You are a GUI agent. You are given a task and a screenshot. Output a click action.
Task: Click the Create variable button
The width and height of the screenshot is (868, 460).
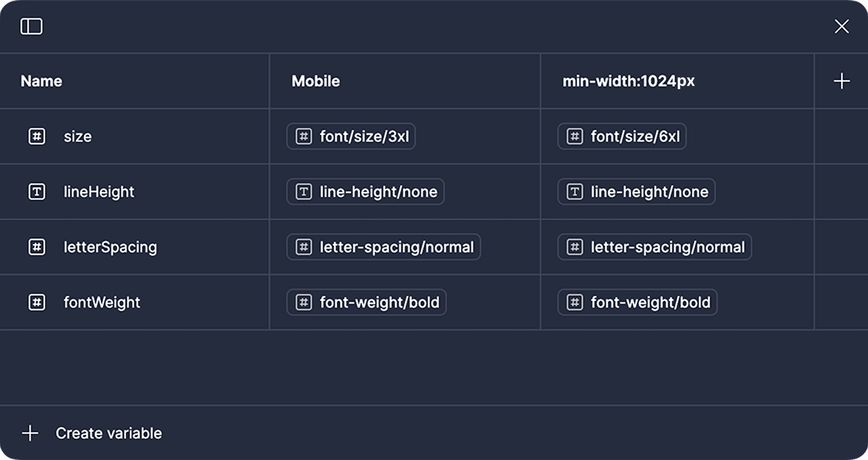click(108, 432)
